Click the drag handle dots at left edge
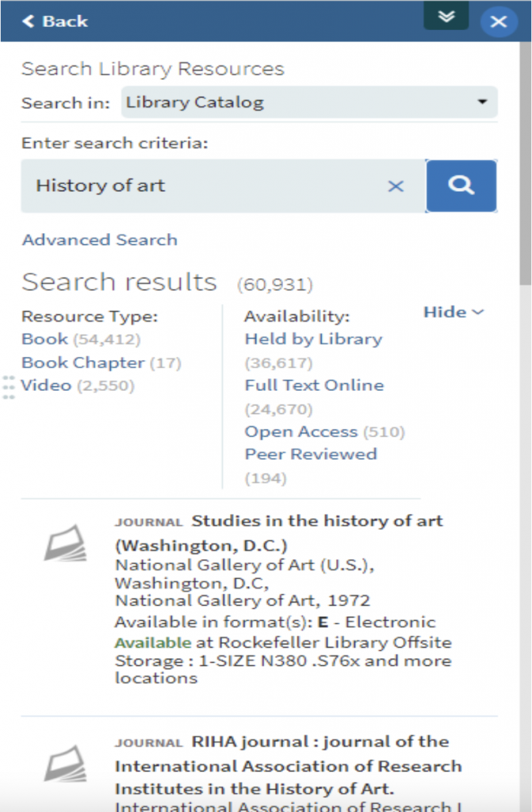The width and height of the screenshot is (532, 812). (9, 386)
